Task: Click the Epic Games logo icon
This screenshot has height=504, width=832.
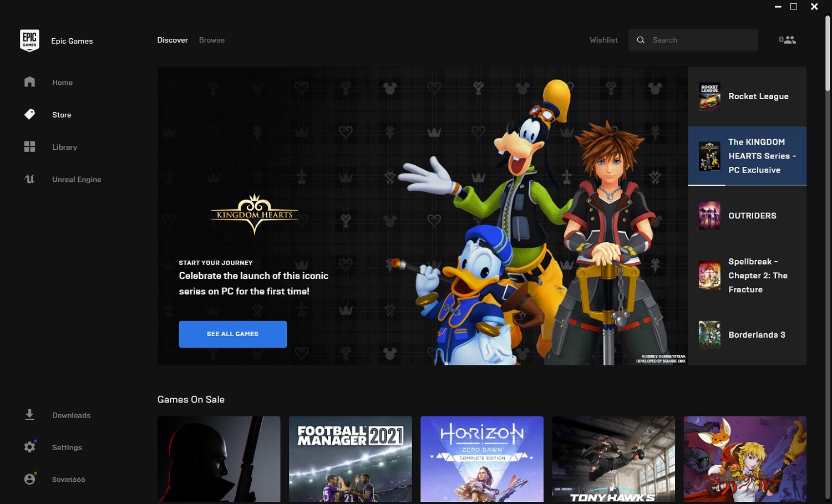Action: pos(29,40)
